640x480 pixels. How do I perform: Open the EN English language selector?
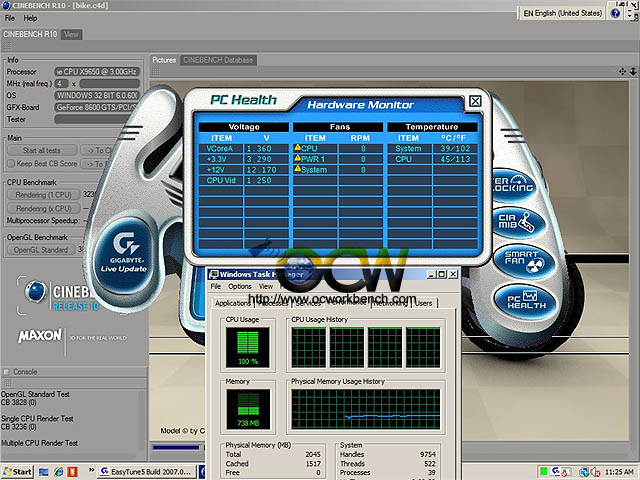tap(562, 13)
